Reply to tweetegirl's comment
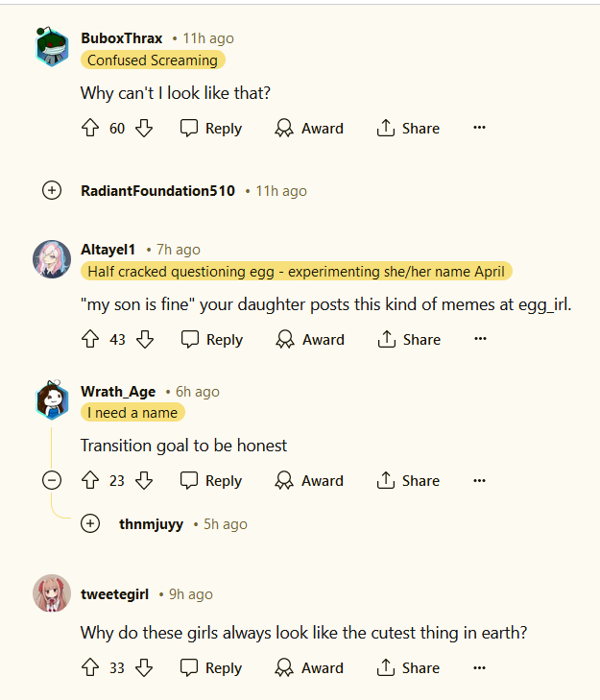This screenshot has height=700, width=600. 211,668
